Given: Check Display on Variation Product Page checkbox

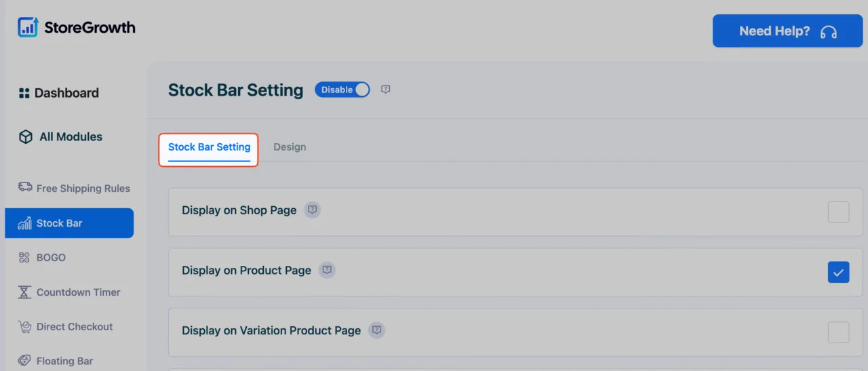Looking at the screenshot, I should (x=838, y=332).
